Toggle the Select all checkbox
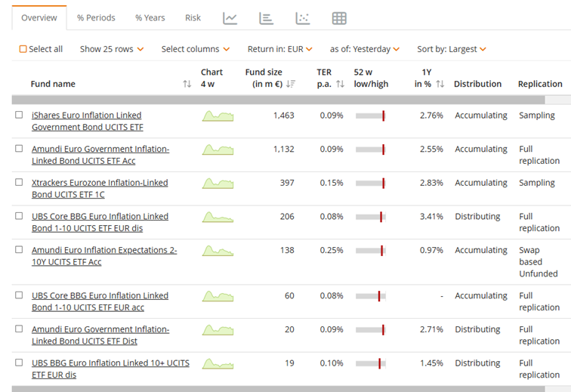The height and width of the screenshot is (392, 571). click(23, 49)
